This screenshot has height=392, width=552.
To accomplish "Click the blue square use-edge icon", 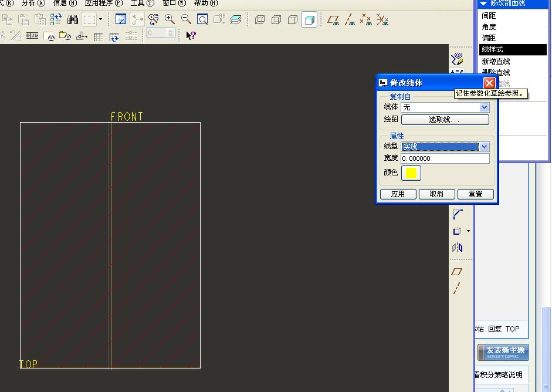I will click(457, 231).
